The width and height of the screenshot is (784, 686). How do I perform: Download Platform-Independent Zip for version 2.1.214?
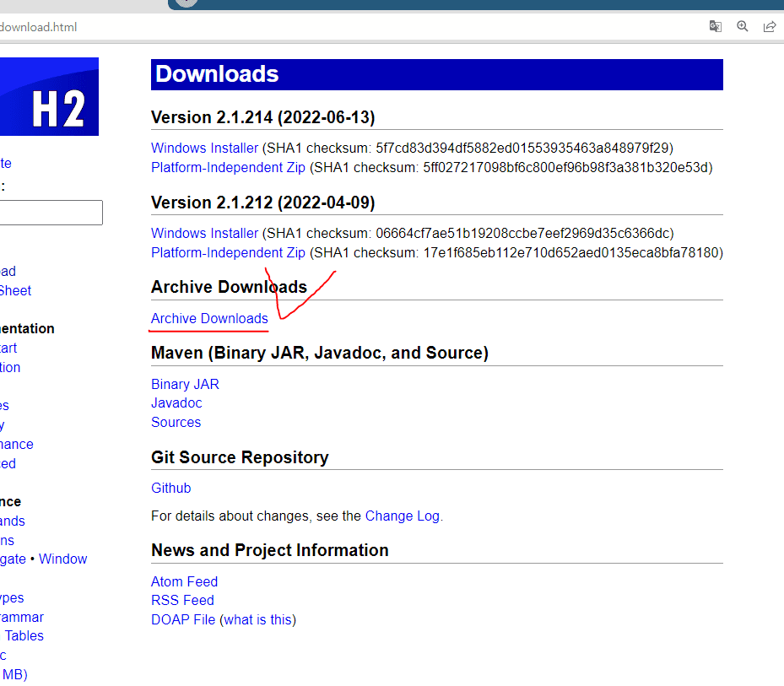click(228, 167)
